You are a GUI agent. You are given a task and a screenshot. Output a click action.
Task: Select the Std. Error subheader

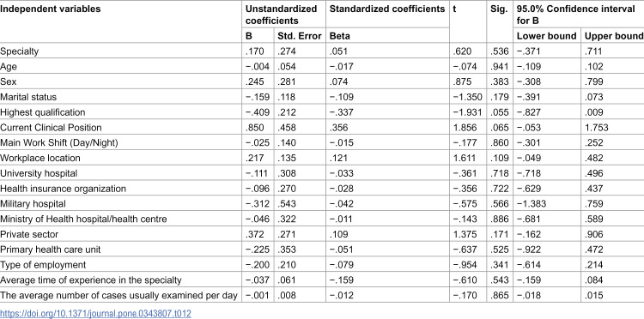click(x=299, y=36)
